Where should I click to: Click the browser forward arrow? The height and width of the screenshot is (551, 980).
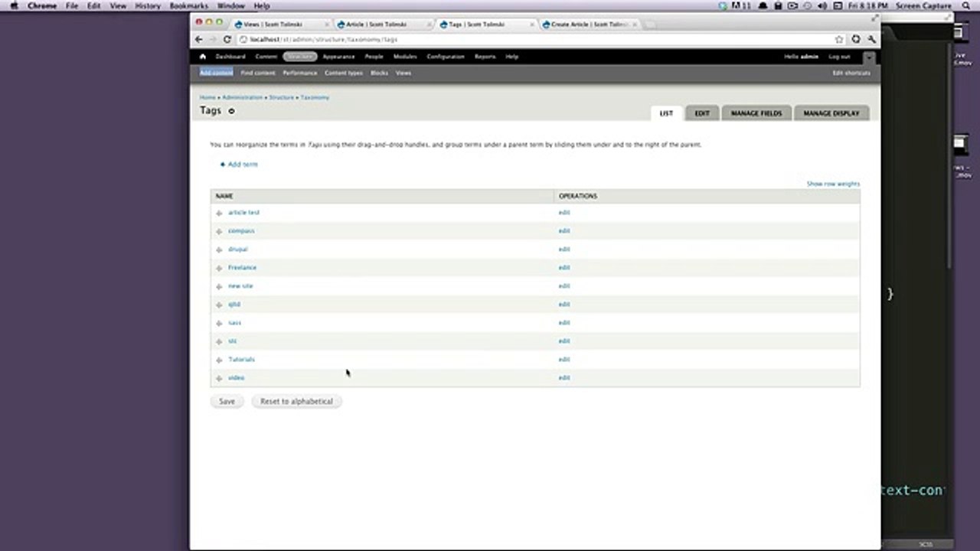pyautogui.click(x=213, y=39)
